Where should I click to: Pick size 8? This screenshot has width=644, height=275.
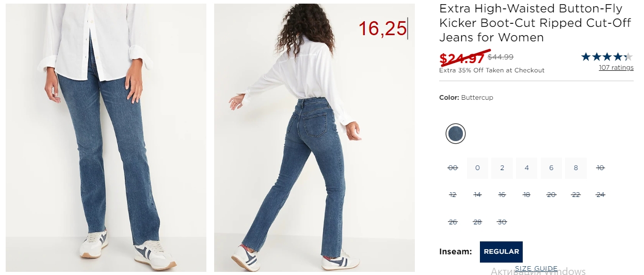click(576, 168)
